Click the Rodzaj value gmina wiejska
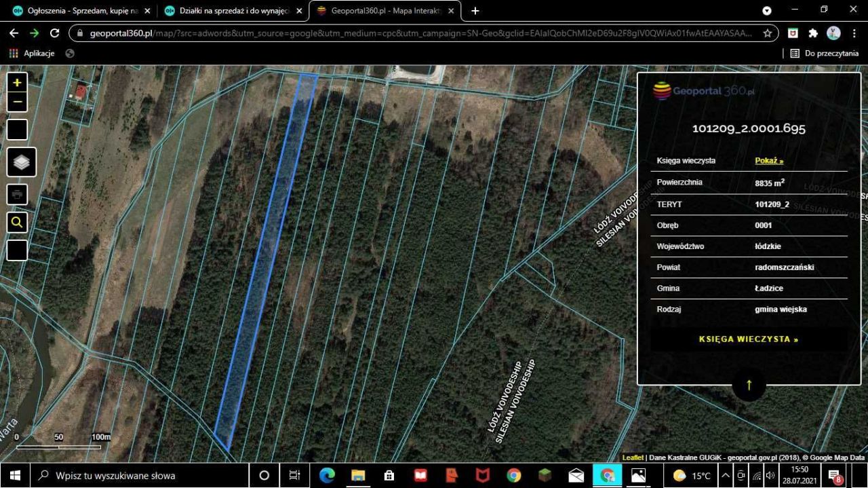The width and height of the screenshot is (868, 488). click(781, 309)
